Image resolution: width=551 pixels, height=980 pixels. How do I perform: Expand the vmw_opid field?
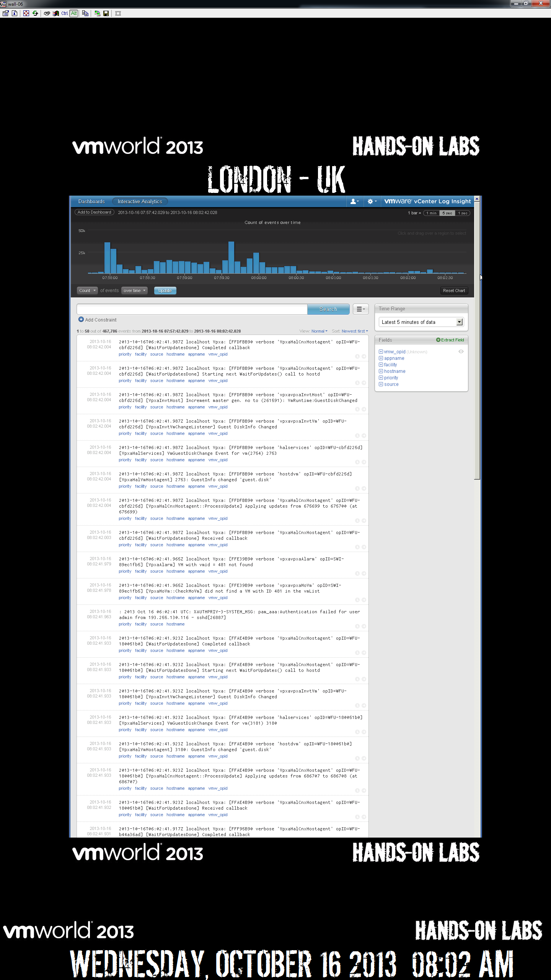381,351
